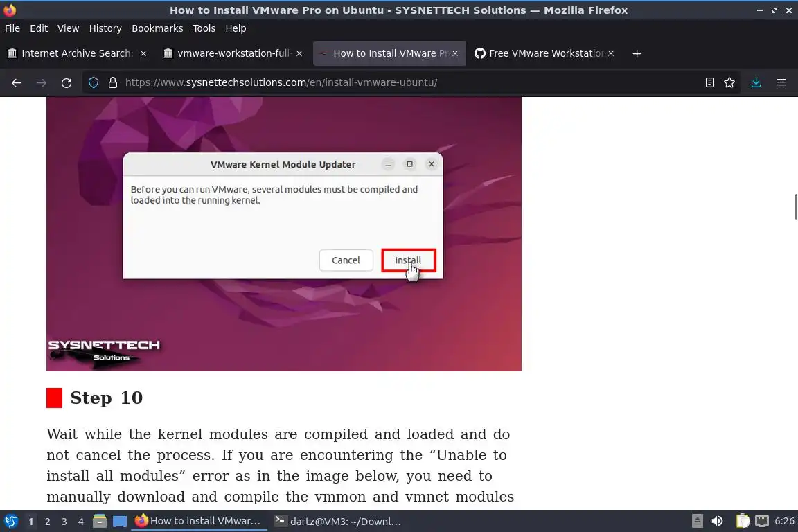Switch to dartz@VM3 terminal taskbar button

click(x=338, y=522)
